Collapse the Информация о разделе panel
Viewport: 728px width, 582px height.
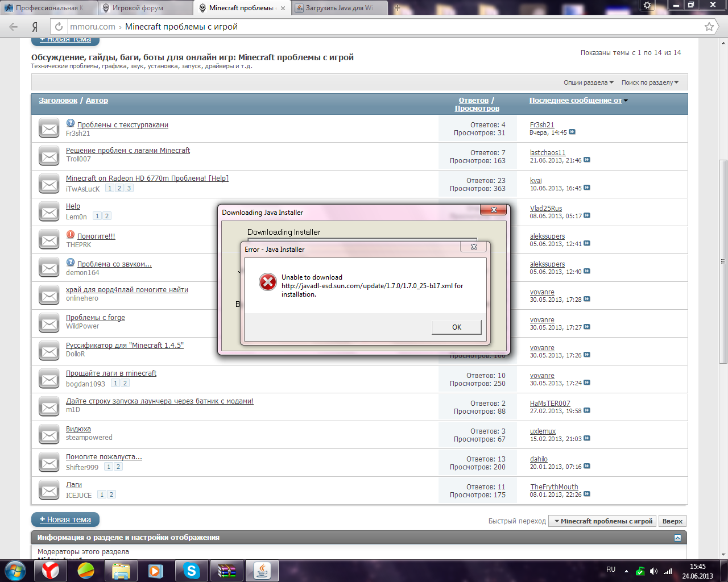click(x=677, y=538)
